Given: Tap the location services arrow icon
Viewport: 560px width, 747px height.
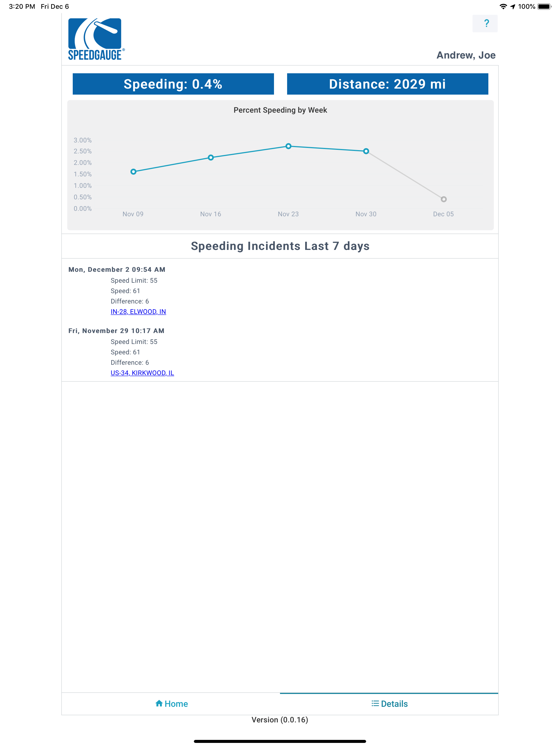Looking at the screenshot, I should [513, 6].
